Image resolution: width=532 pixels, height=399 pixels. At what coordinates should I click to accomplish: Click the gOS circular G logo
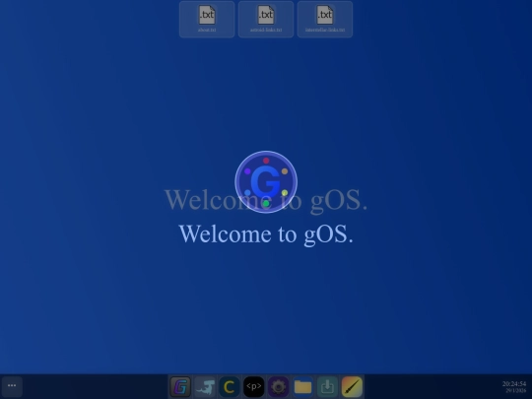coord(266,182)
